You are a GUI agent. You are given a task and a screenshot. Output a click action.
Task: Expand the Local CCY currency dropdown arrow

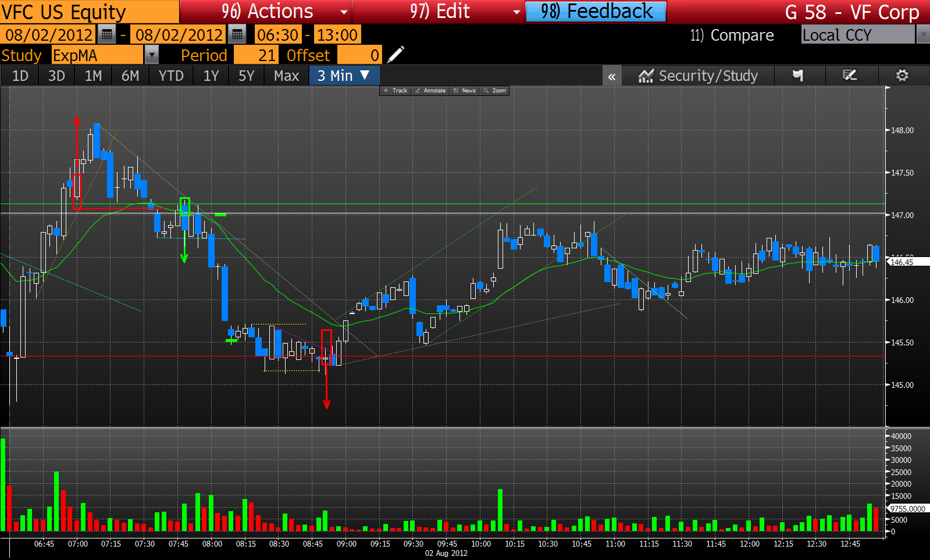coord(923,35)
